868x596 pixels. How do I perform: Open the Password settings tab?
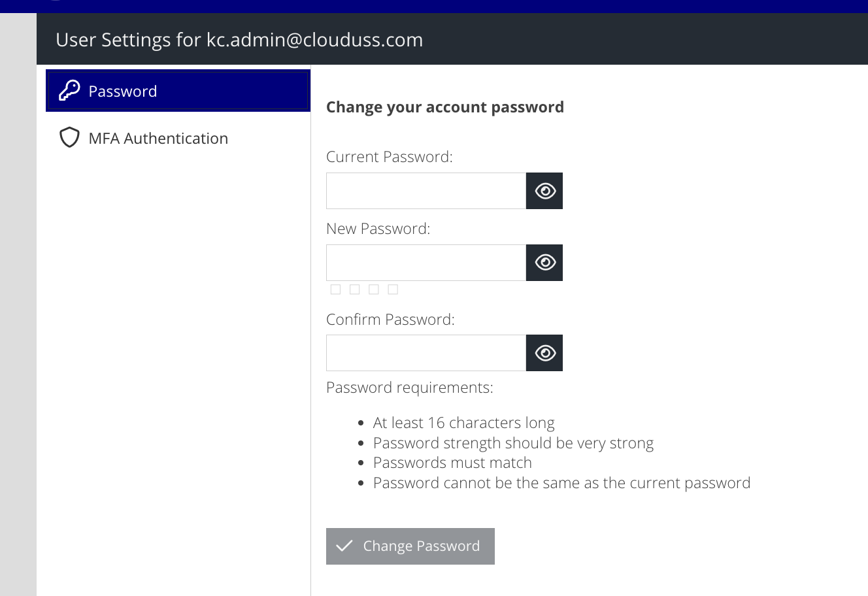point(178,91)
